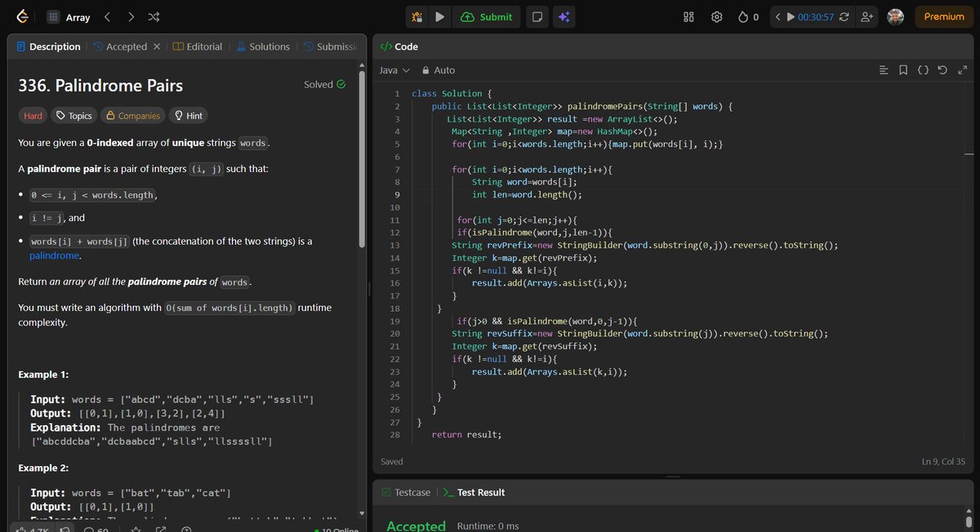Click the scroll-down arrow of description panel

[362, 513]
